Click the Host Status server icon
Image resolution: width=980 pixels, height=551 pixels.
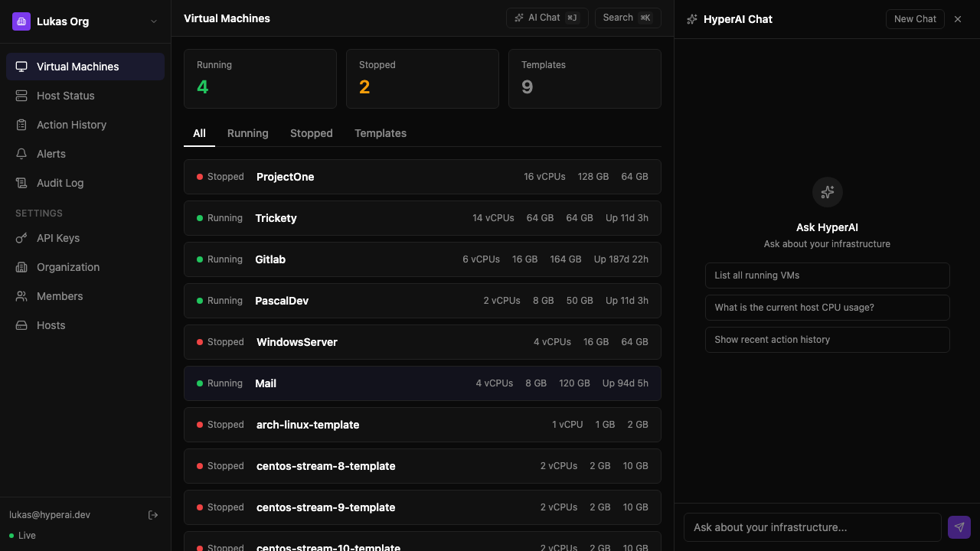click(21, 96)
